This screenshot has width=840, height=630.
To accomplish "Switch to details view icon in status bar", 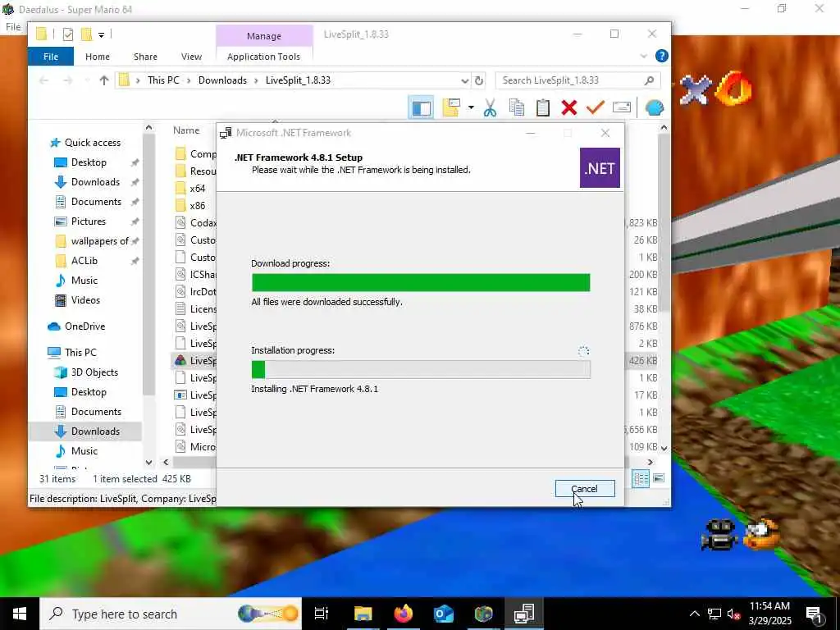I will tap(641, 478).
